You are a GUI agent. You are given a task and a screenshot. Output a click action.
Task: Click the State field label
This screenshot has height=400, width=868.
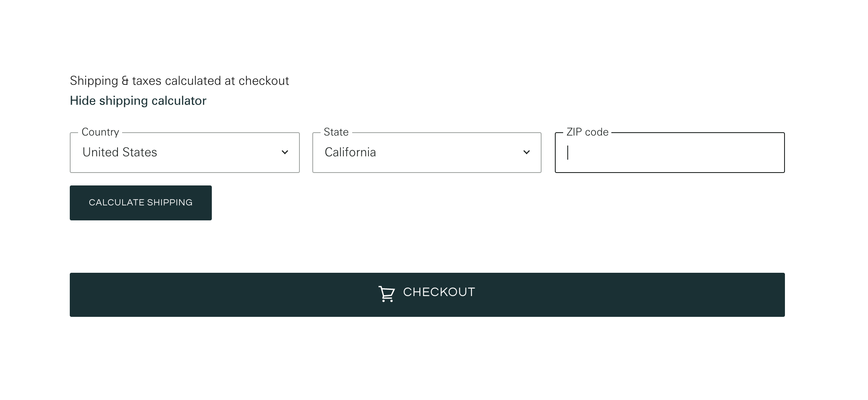[x=336, y=132]
